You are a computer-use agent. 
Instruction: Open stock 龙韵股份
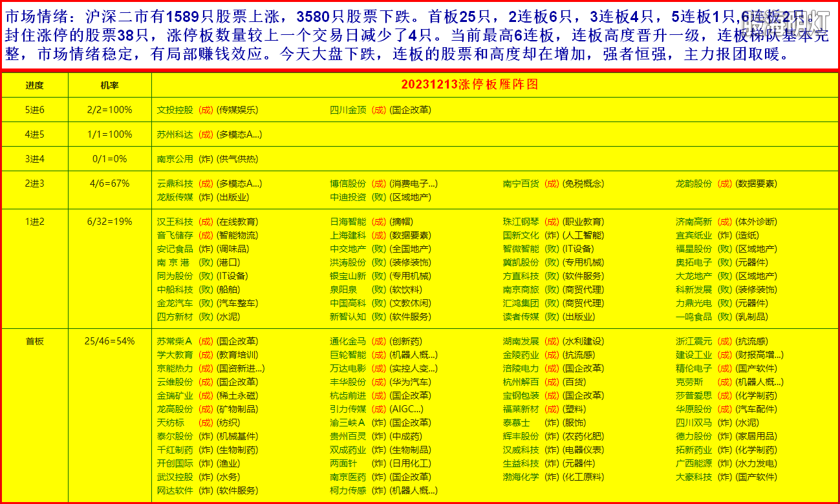694,184
